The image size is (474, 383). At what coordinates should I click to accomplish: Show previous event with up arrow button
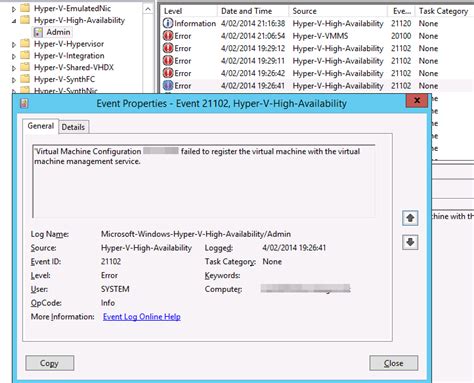[x=410, y=218]
